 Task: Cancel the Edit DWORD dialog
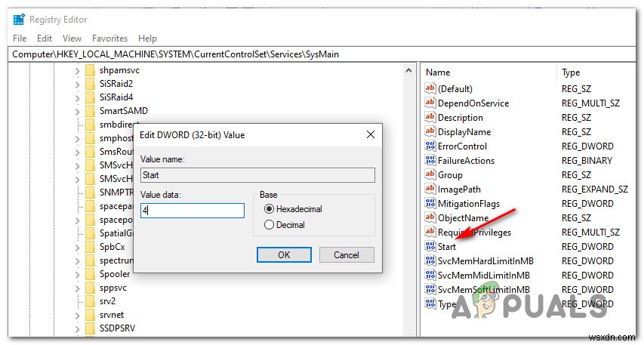[x=347, y=254]
